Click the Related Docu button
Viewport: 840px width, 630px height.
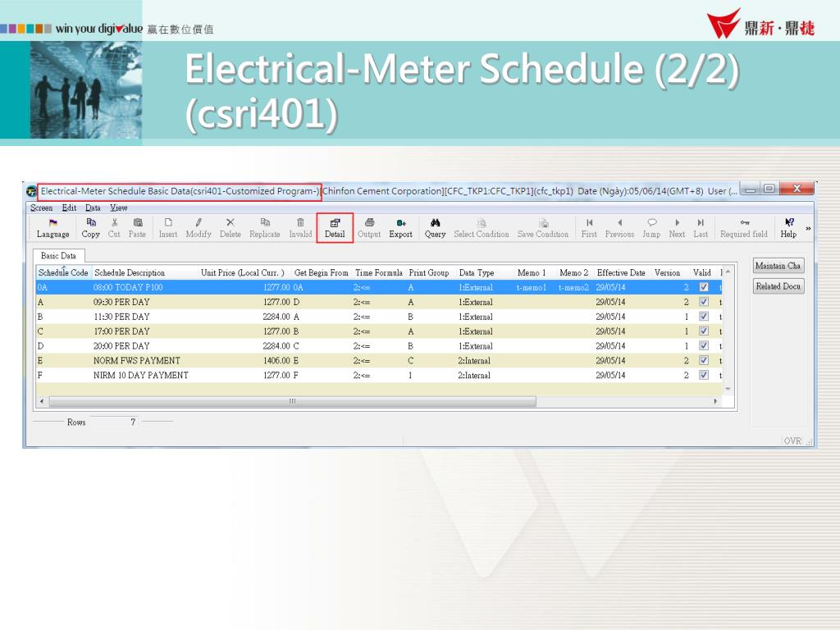tap(778, 286)
